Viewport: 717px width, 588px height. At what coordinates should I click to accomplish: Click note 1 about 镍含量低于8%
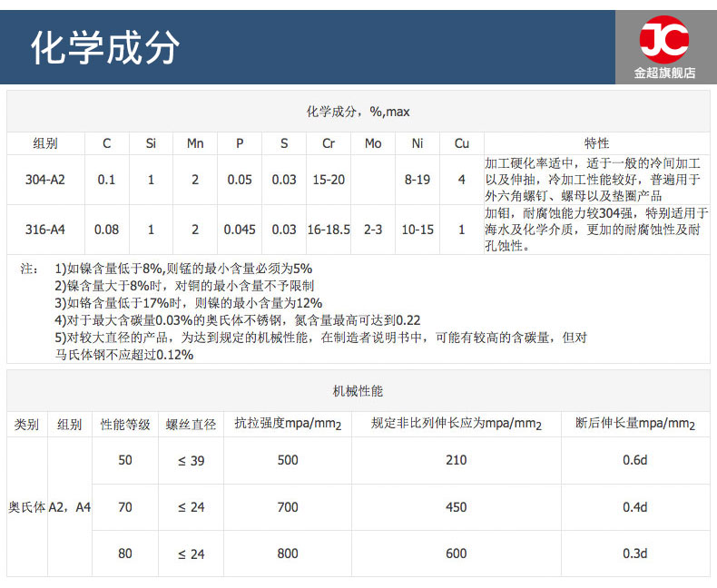pos(183,269)
